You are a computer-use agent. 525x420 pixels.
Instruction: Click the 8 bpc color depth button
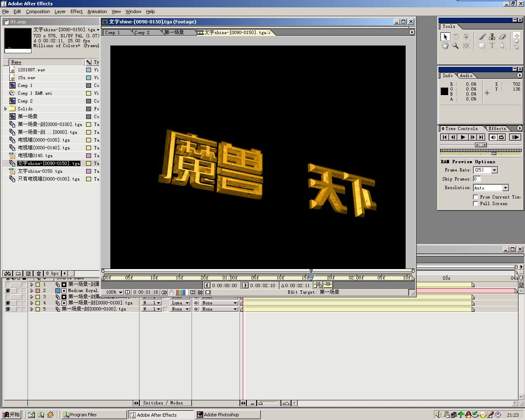point(52,274)
